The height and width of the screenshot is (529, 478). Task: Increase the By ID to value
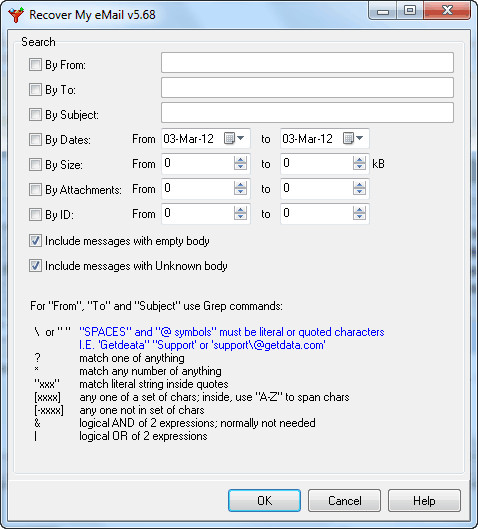click(359, 210)
